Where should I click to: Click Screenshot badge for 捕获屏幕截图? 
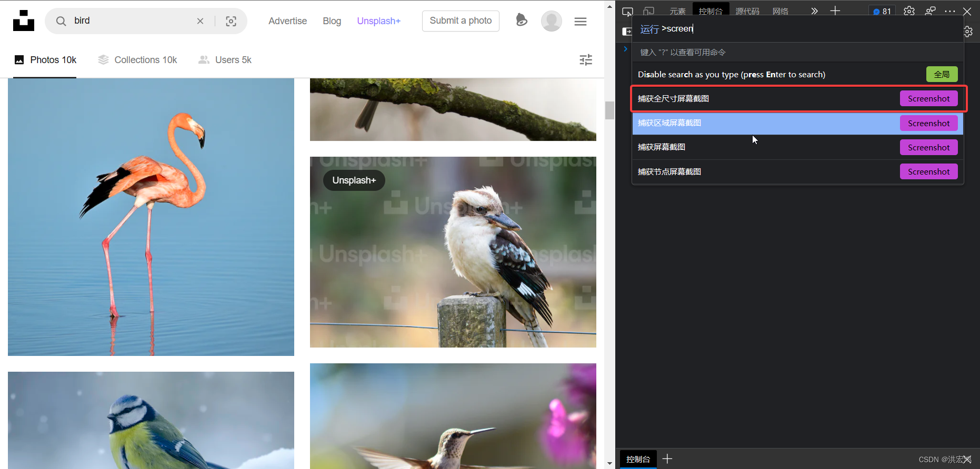928,147
